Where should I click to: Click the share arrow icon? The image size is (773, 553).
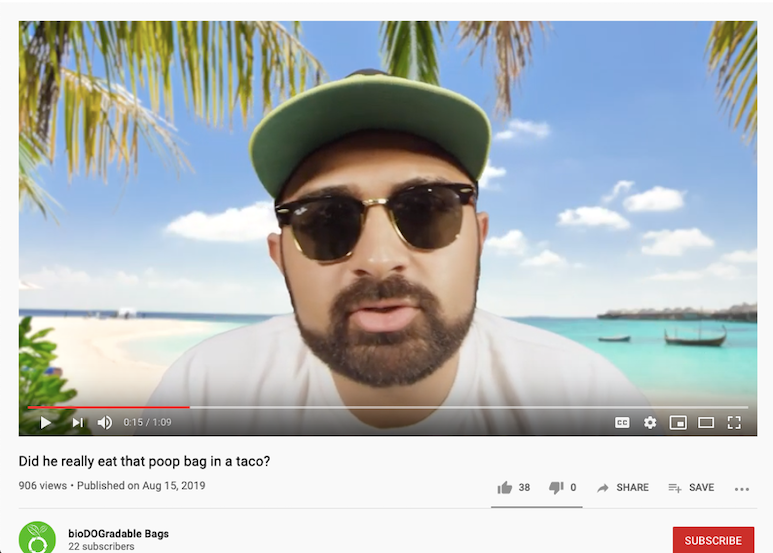coord(602,488)
